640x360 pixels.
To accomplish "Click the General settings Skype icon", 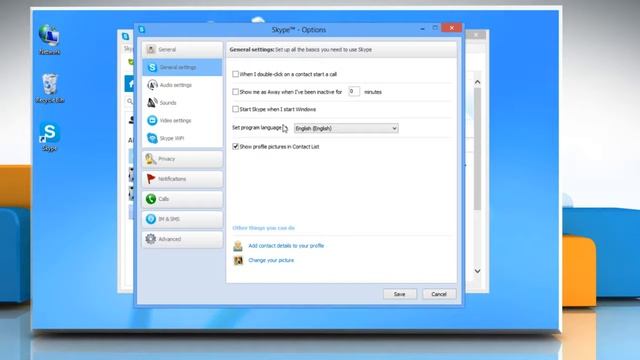I will point(152,67).
